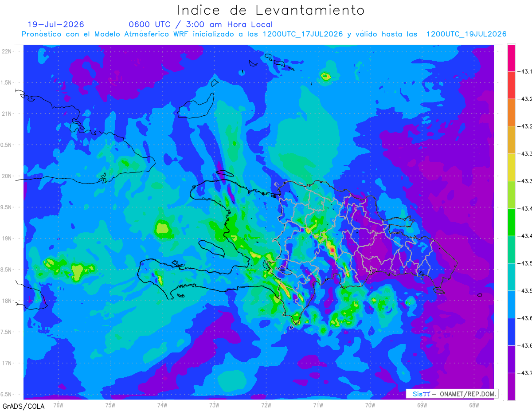Click the '9.5N' latitude tick label

(7, 207)
